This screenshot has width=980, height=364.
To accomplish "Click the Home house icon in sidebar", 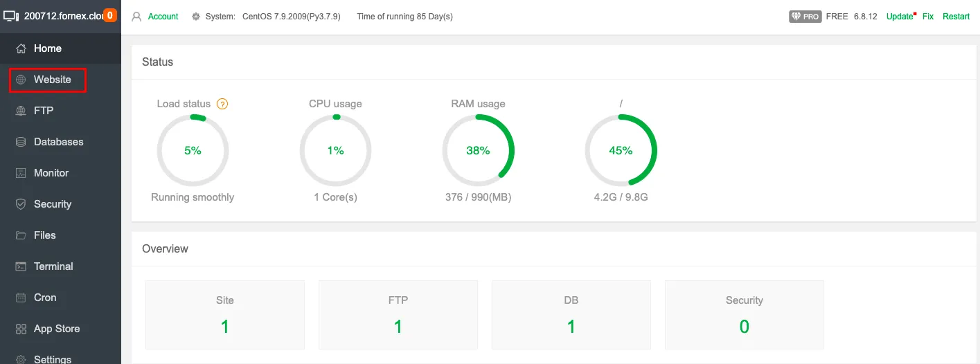I will tap(21, 48).
